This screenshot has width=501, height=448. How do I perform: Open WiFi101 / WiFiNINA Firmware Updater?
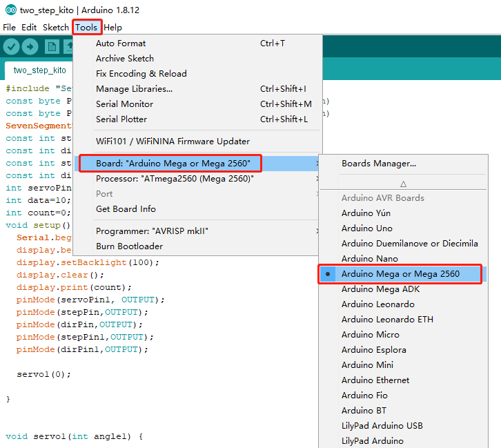tap(198, 142)
